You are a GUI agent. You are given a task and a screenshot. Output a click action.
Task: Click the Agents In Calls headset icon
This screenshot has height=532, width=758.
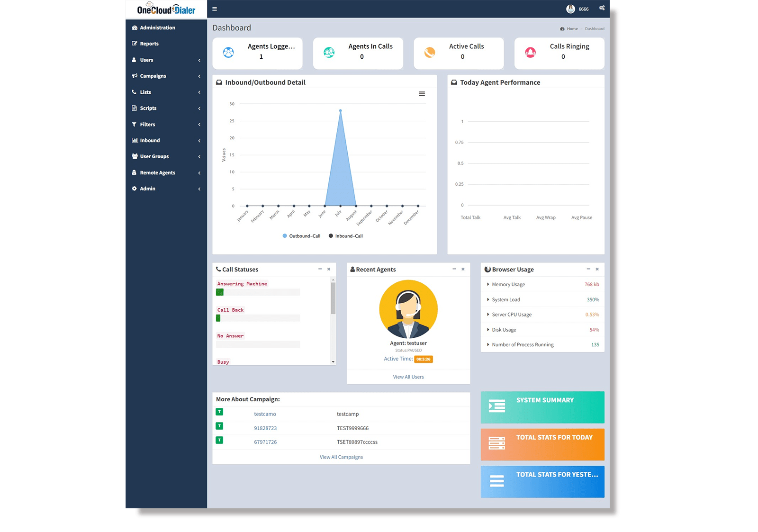click(329, 53)
